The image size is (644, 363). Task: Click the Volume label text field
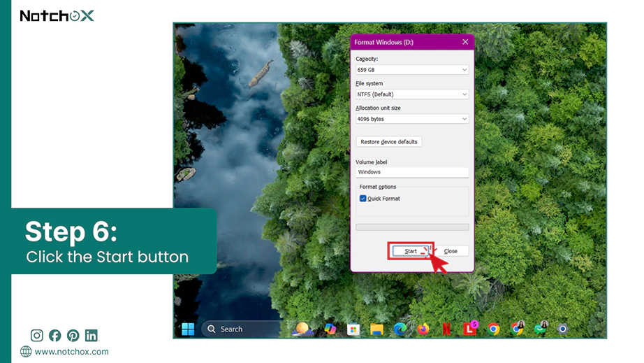tap(412, 172)
